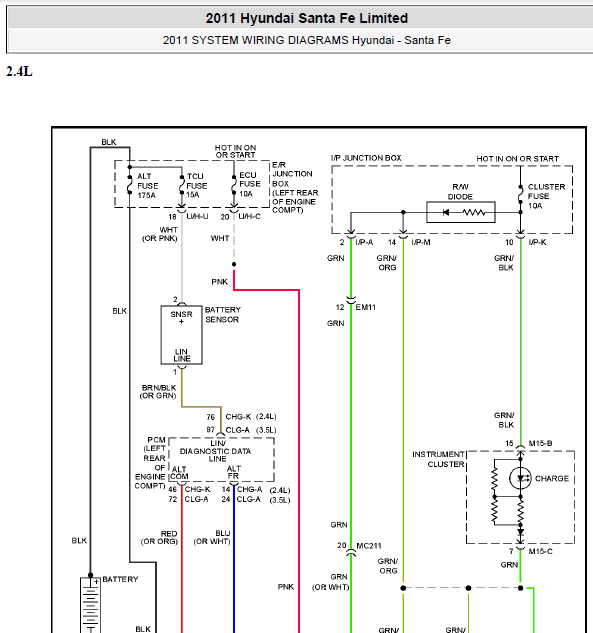Image resolution: width=593 pixels, height=633 pixels.
Task: Click the brown BRN/BLK wire
Action: coord(201,407)
